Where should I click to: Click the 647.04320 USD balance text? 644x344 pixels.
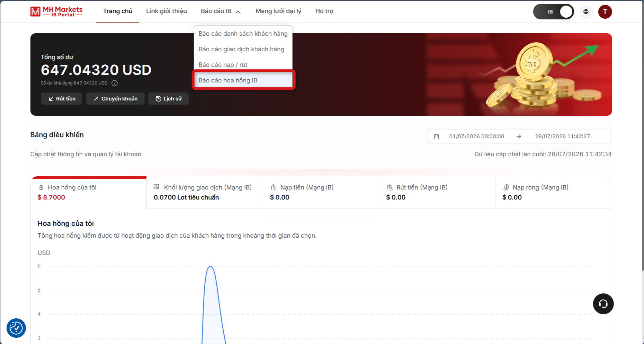[96, 70]
